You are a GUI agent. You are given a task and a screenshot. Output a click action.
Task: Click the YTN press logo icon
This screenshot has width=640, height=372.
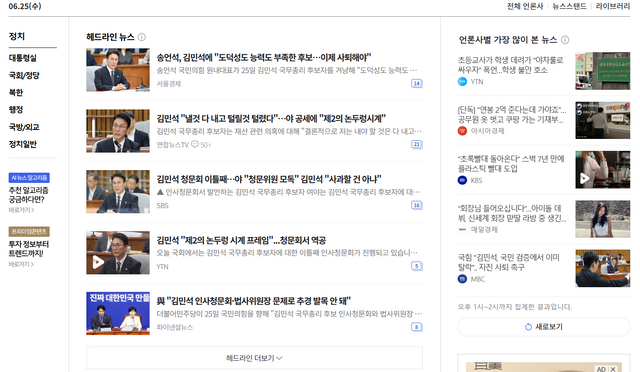(x=462, y=82)
